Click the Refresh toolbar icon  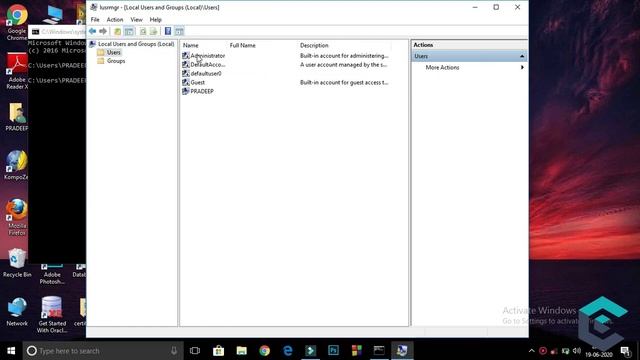(143, 31)
